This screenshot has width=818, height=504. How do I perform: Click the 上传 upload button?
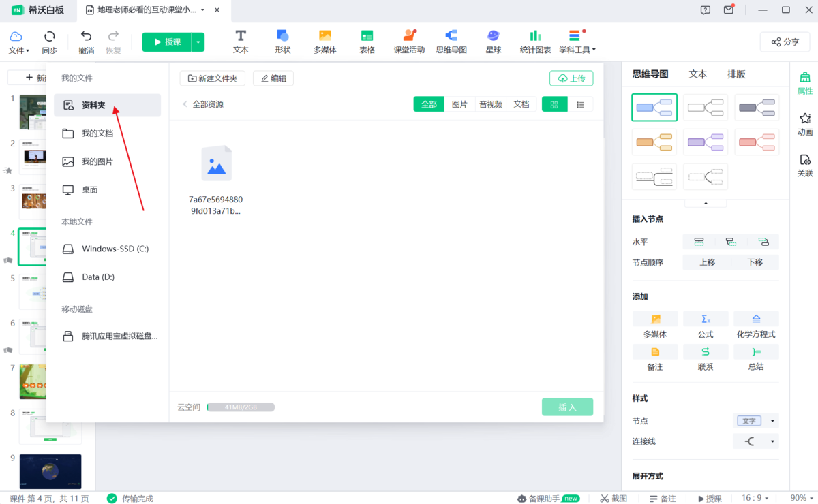click(571, 78)
